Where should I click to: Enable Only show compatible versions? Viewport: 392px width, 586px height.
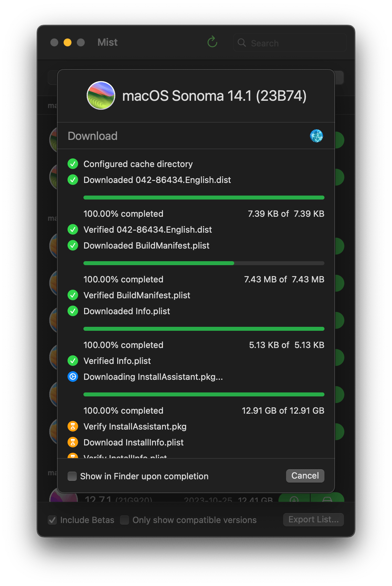coord(124,520)
